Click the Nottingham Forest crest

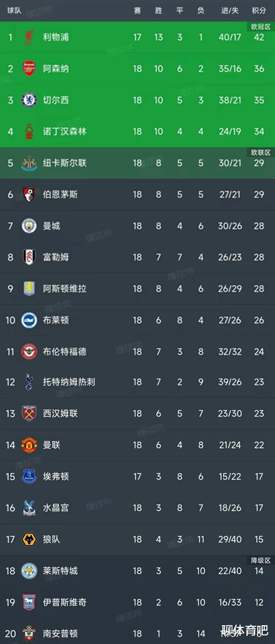pyautogui.click(x=28, y=131)
